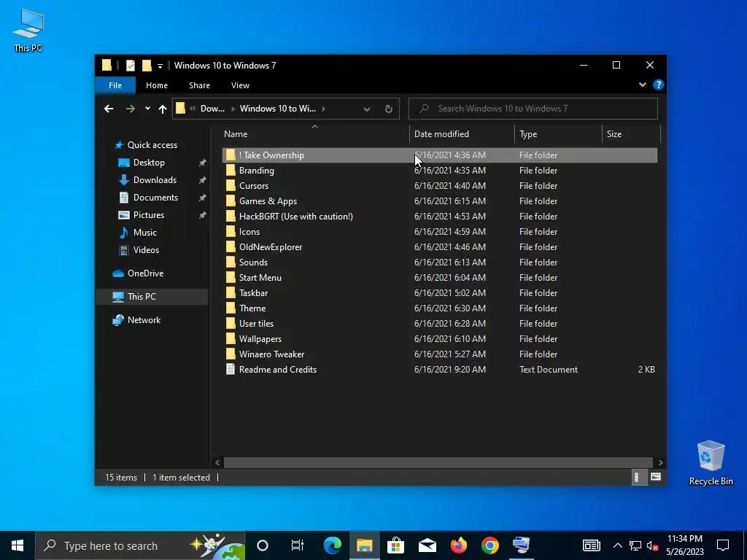Open Microsoft Store from taskbar
This screenshot has height=560, width=747.
tap(395, 545)
